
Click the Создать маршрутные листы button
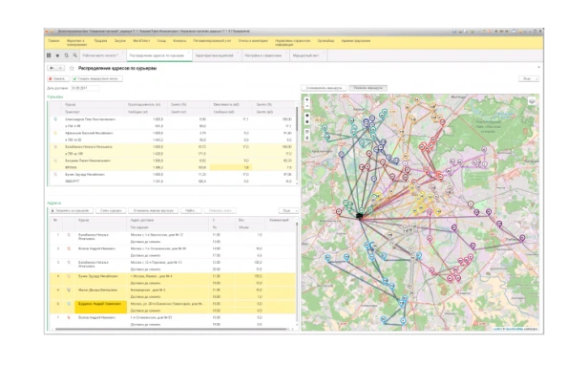click(95, 78)
